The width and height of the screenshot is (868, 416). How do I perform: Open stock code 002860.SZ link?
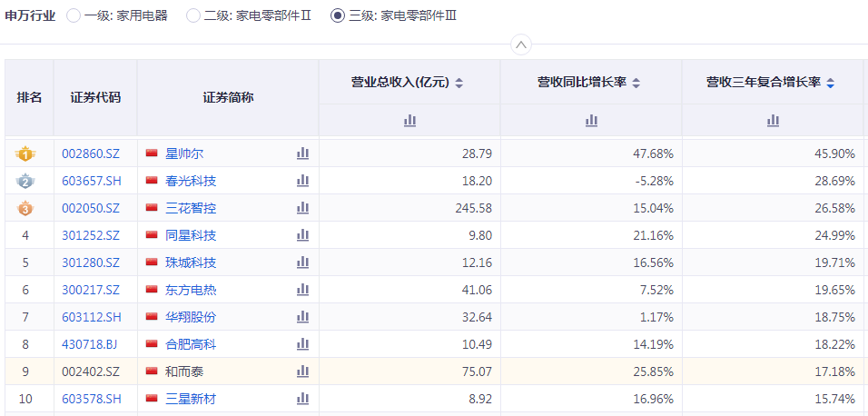click(x=91, y=154)
